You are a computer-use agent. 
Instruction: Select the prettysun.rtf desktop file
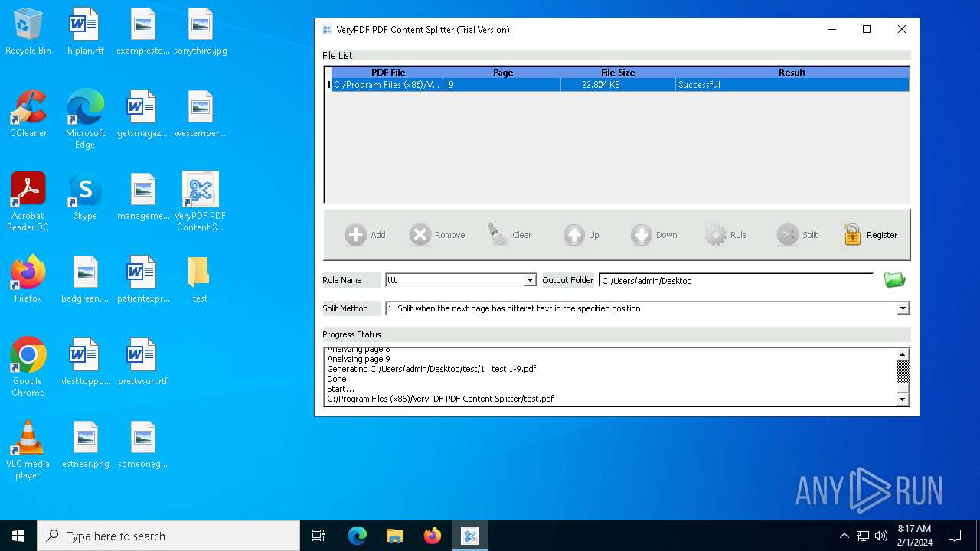pyautogui.click(x=142, y=363)
